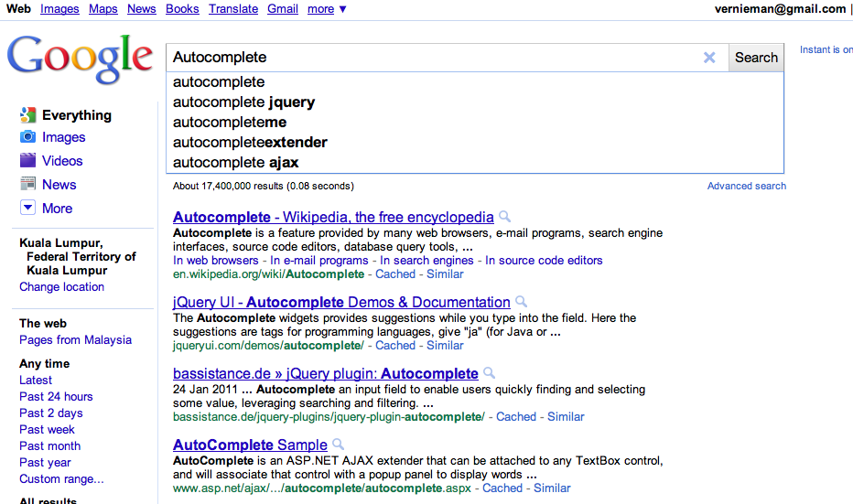Open News in the top navigation bar

point(142,9)
